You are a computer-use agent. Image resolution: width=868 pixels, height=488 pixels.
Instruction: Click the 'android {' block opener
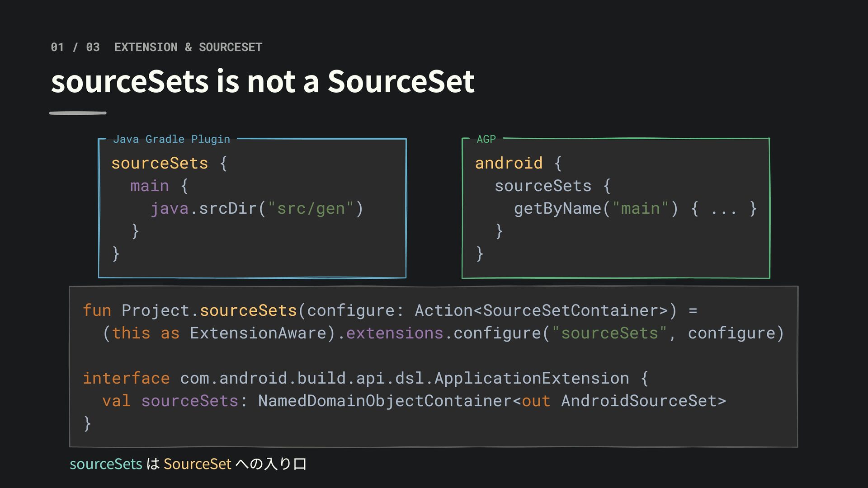click(518, 163)
